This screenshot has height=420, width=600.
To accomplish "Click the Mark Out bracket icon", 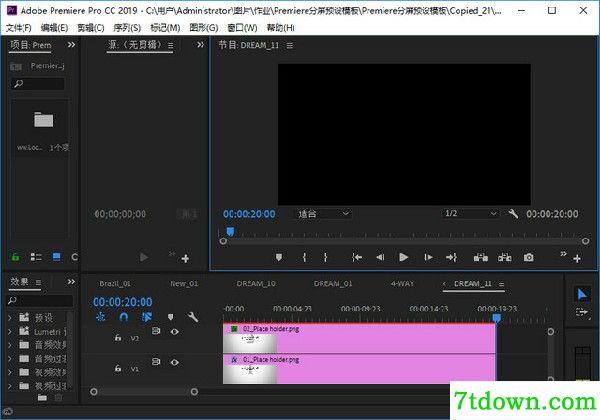I will [x=325, y=257].
